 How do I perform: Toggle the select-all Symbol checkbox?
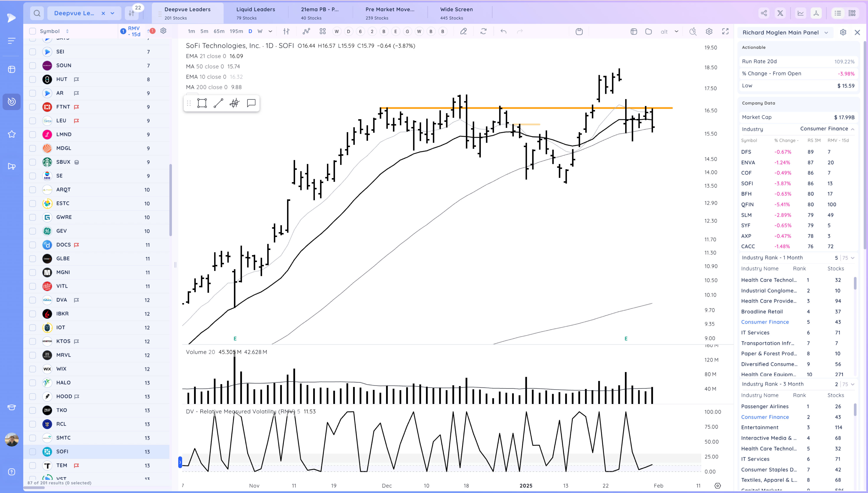tap(33, 31)
